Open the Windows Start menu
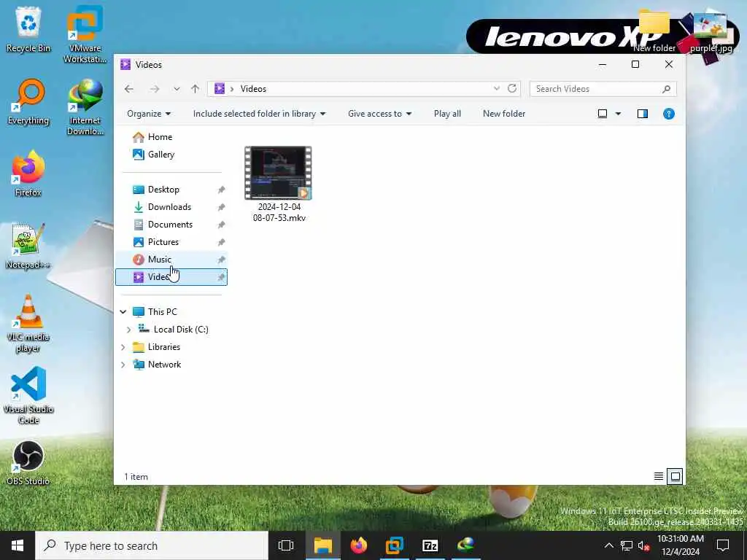747x560 pixels. (x=18, y=545)
